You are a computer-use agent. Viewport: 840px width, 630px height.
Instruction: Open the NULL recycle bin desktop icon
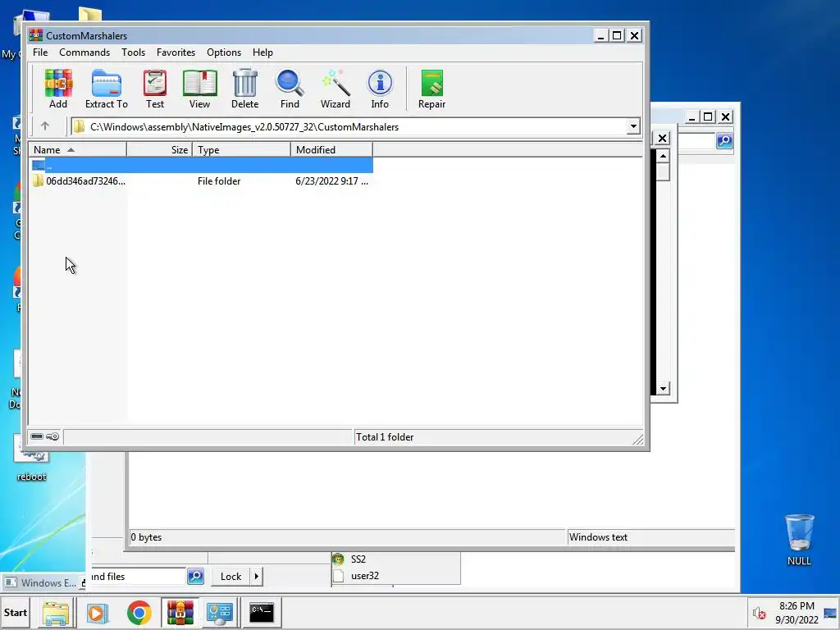799,539
